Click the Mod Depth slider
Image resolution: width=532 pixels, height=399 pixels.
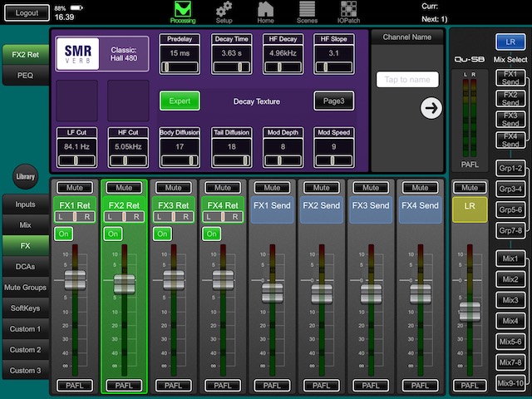283,160
